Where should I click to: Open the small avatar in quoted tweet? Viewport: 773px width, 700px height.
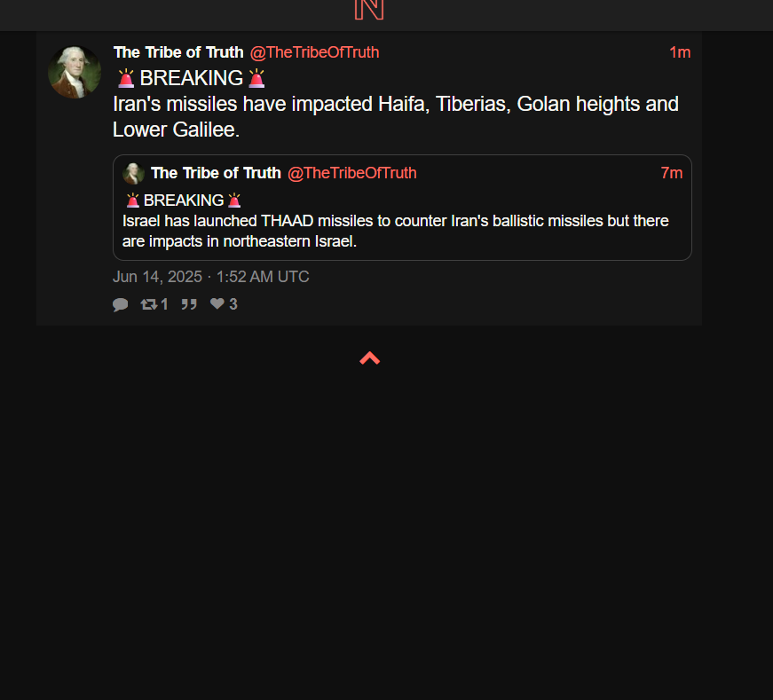tap(134, 174)
